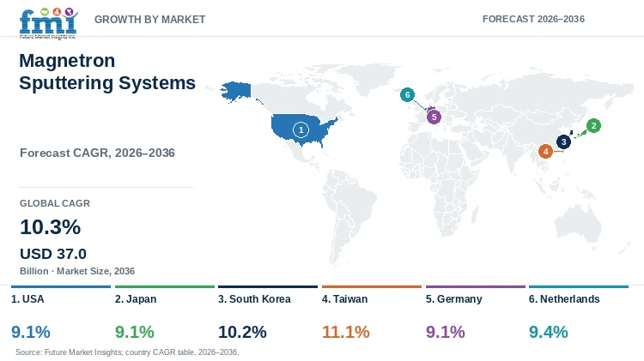Click dark blue marker 3 for South Korea
644x361 pixels.
[563, 142]
